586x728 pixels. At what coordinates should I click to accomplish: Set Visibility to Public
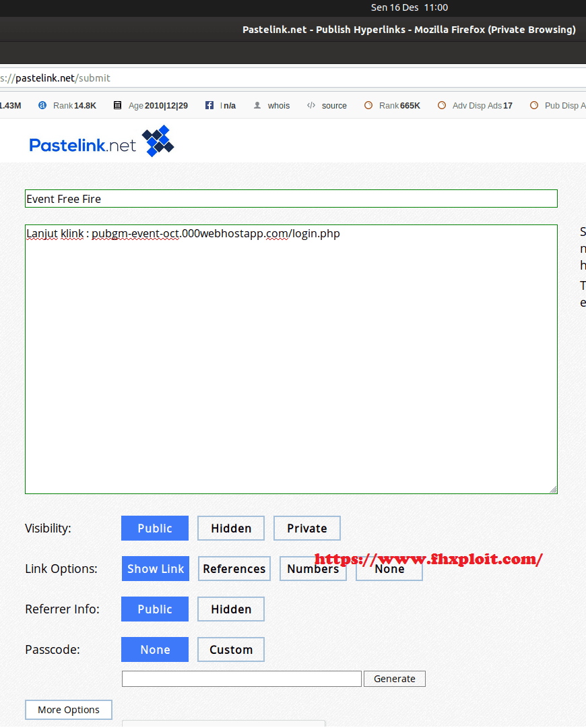coord(155,528)
